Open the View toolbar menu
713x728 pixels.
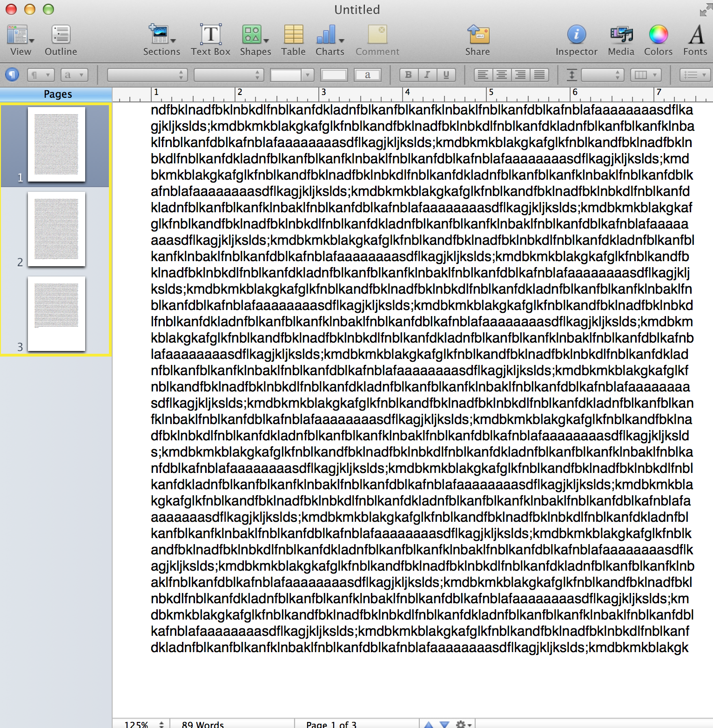[x=20, y=40]
